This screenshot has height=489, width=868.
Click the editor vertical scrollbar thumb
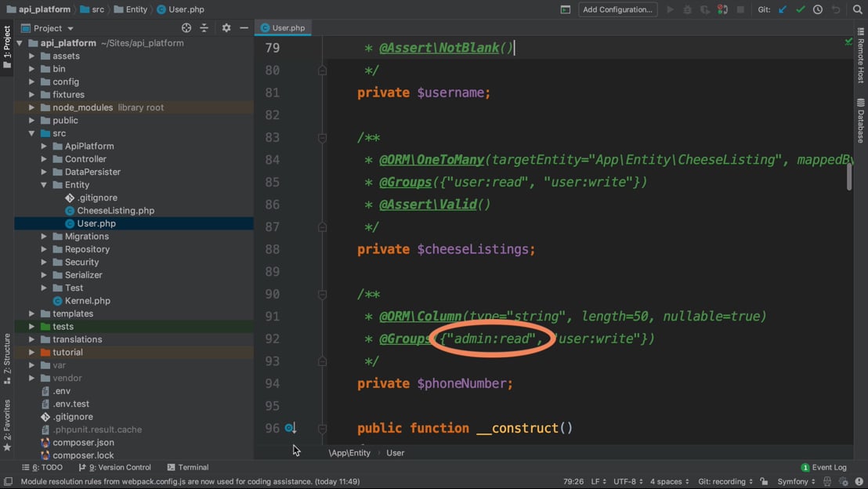pos(849,176)
